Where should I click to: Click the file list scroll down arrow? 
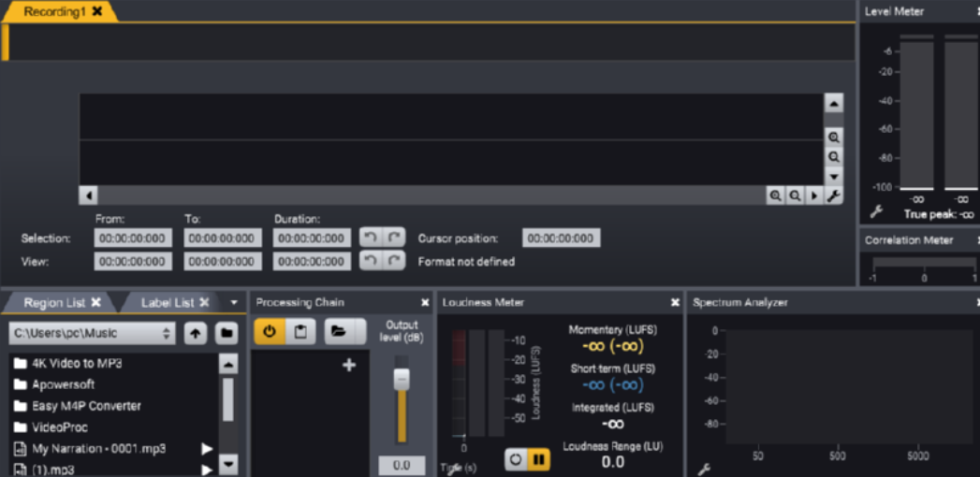tap(228, 464)
